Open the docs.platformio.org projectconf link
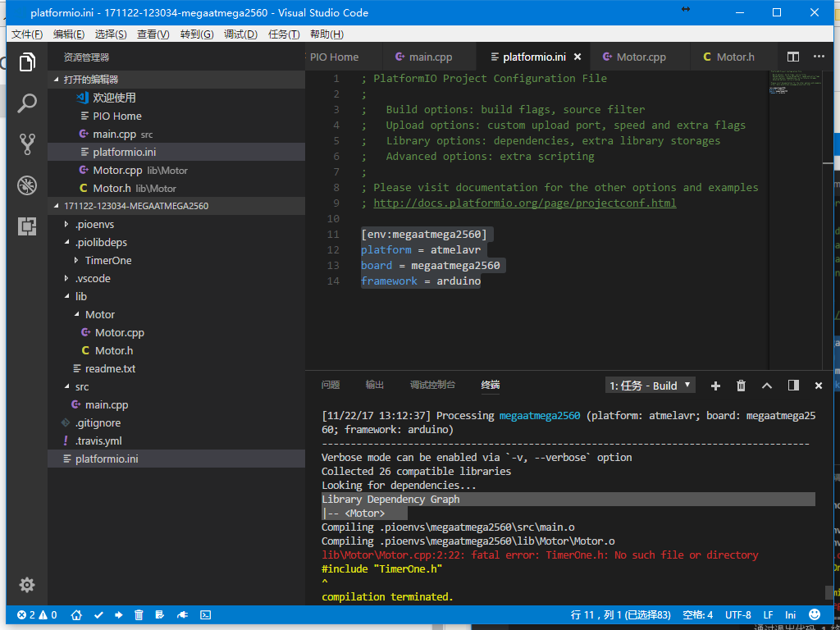The image size is (840, 630). [525, 203]
